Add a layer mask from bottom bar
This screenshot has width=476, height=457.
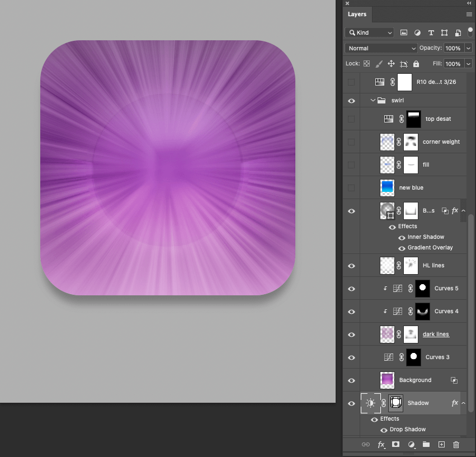point(396,445)
